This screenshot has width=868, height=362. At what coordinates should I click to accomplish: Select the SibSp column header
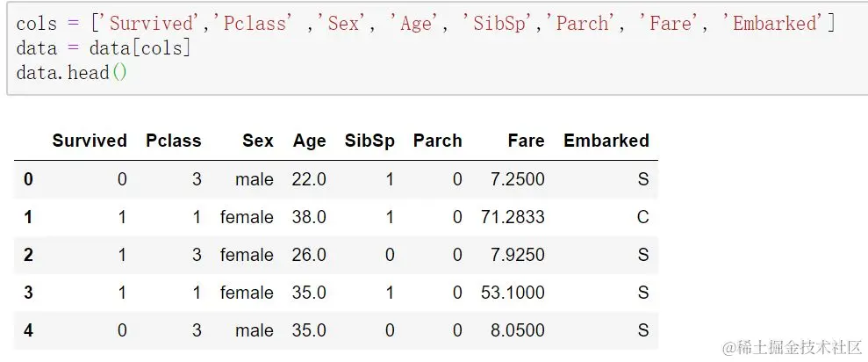point(369,141)
